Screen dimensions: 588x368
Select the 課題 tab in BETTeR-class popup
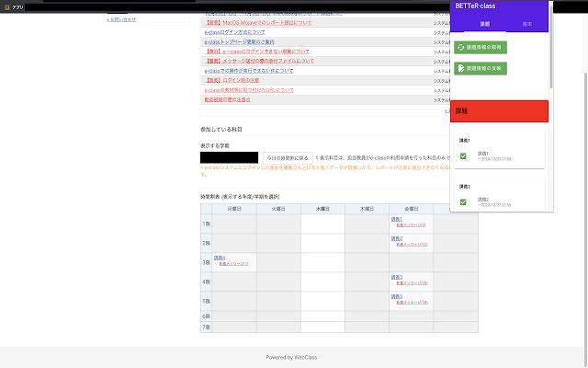click(485, 24)
